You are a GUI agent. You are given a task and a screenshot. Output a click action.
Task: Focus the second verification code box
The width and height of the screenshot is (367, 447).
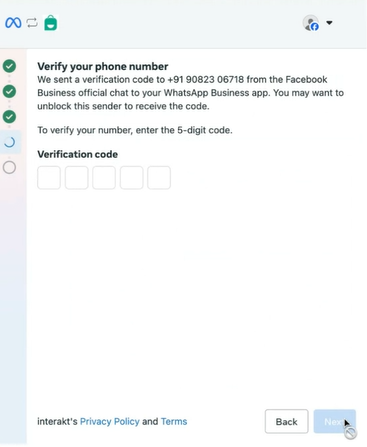77,178
